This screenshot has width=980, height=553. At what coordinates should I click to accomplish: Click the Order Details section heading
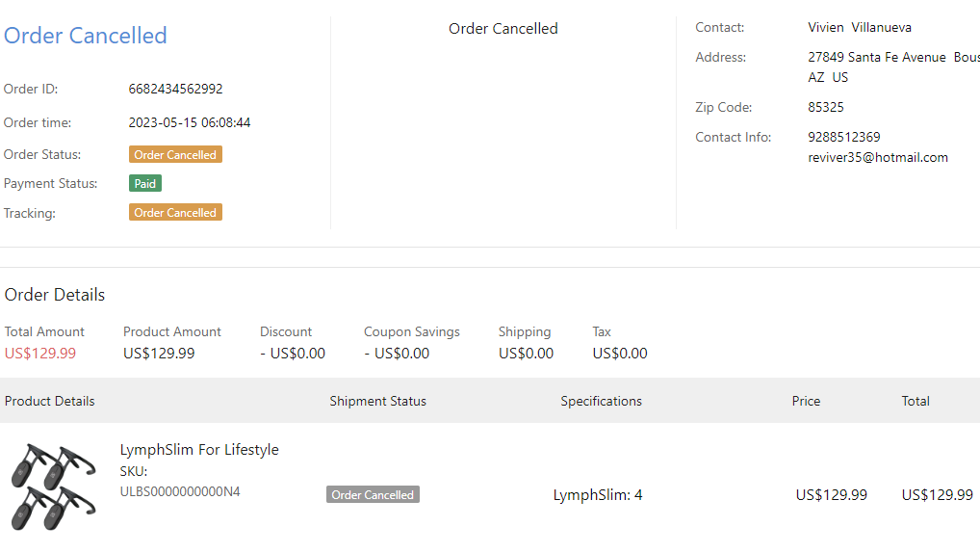(x=55, y=294)
